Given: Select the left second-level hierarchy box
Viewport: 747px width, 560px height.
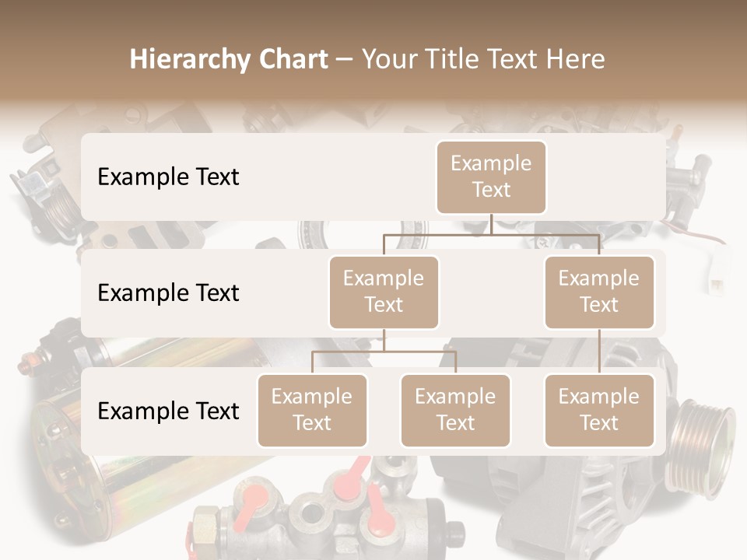Looking at the screenshot, I should [x=384, y=292].
